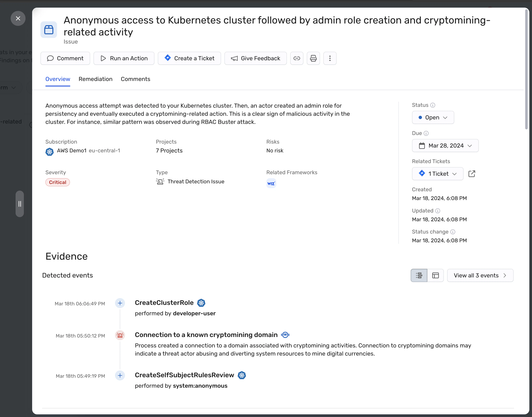532x417 pixels.
Task: Click the Status info icon
Action: (x=433, y=105)
